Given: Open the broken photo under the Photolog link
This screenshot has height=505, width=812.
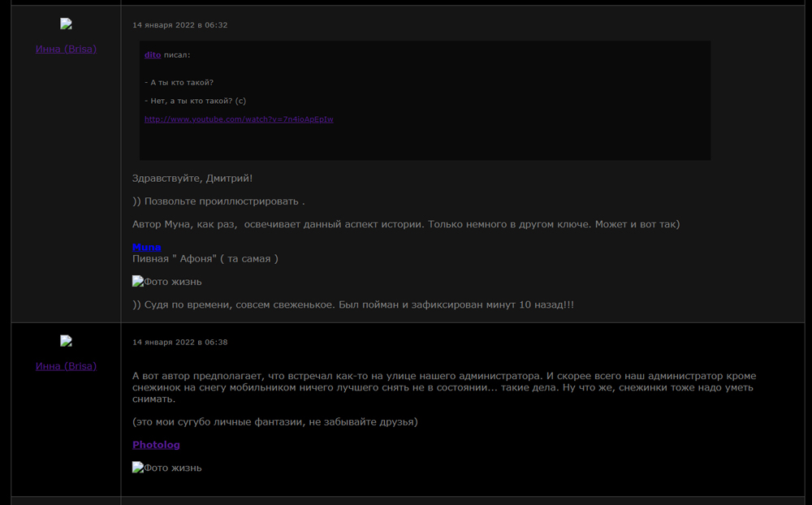Looking at the screenshot, I should [167, 468].
